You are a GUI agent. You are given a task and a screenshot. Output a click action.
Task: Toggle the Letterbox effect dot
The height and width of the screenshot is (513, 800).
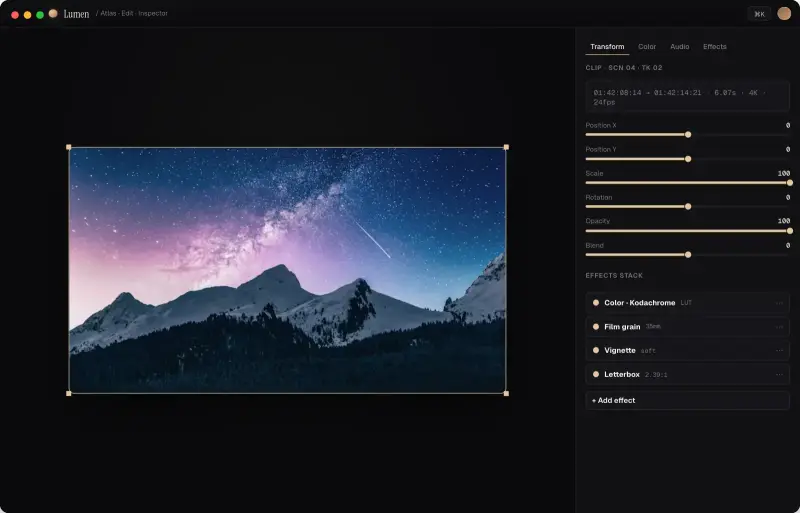point(595,374)
